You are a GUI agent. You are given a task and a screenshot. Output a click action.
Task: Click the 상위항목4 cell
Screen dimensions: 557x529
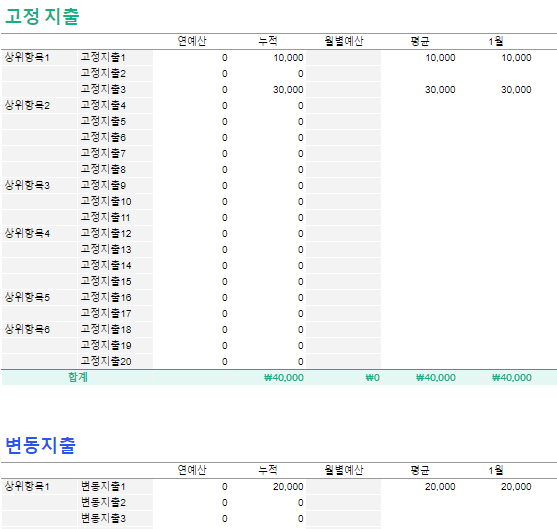(39, 233)
